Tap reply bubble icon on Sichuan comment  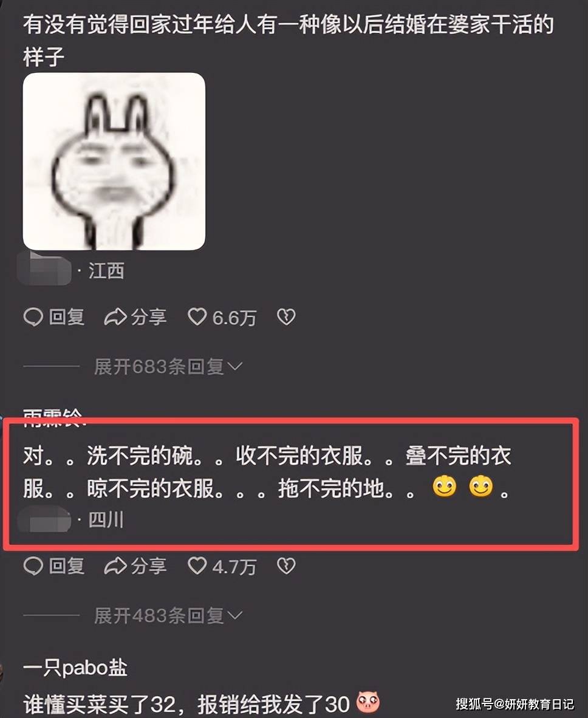click(33, 566)
